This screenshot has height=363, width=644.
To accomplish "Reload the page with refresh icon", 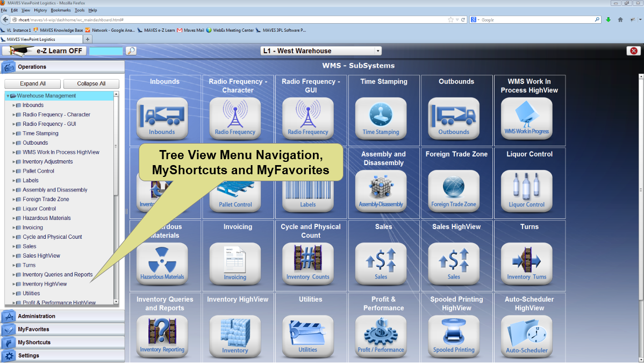I will tap(463, 20).
